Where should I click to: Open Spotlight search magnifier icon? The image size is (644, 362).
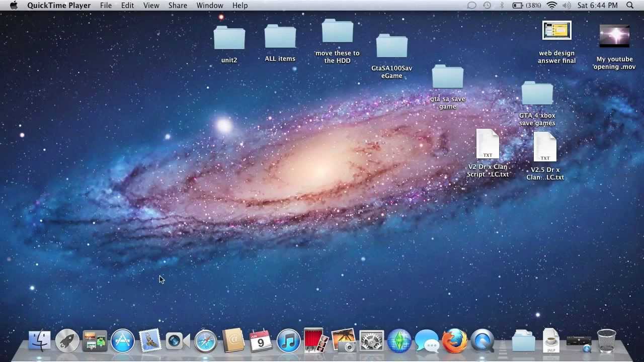point(630,6)
